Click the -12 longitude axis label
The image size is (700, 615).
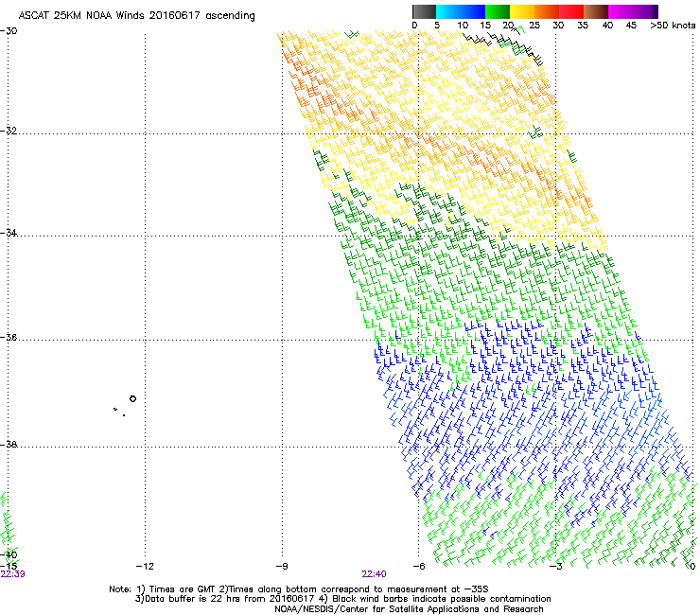pyautogui.click(x=145, y=567)
